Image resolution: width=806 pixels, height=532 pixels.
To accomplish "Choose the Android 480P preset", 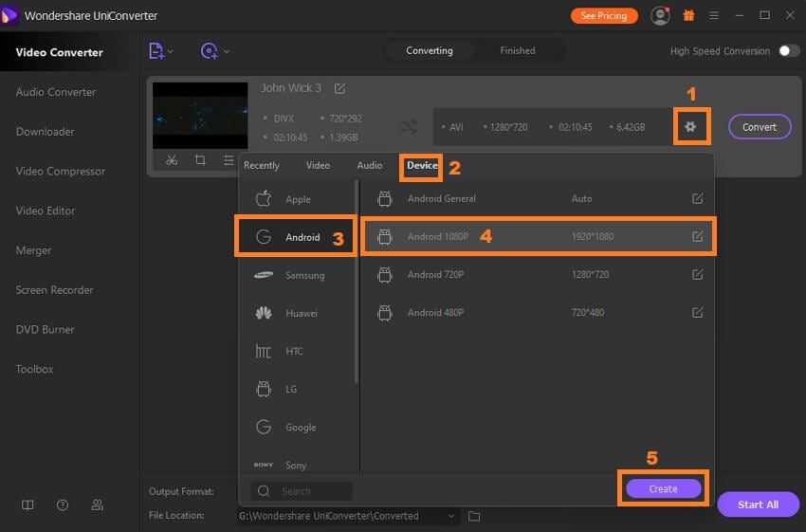I will pos(537,313).
